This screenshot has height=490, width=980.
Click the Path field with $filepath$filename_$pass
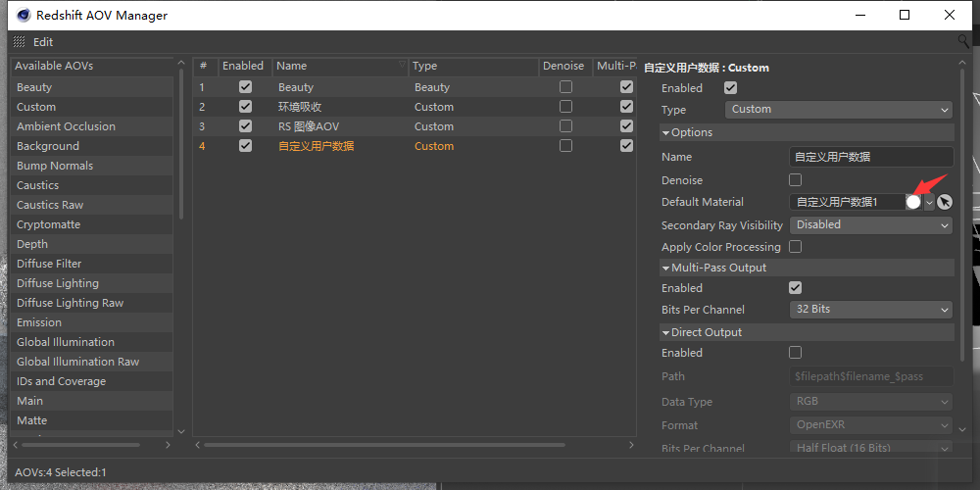pyautogui.click(x=872, y=376)
